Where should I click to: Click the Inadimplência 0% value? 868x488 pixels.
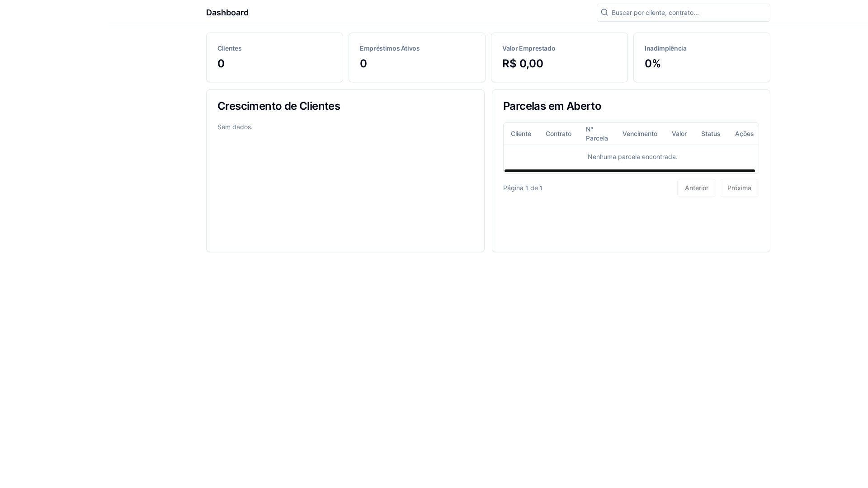pyautogui.click(x=652, y=64)
